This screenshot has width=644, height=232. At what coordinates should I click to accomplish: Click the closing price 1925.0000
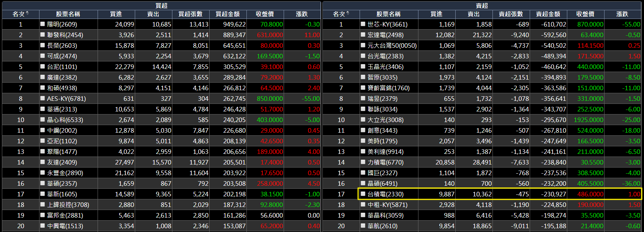tap(589, 120)
